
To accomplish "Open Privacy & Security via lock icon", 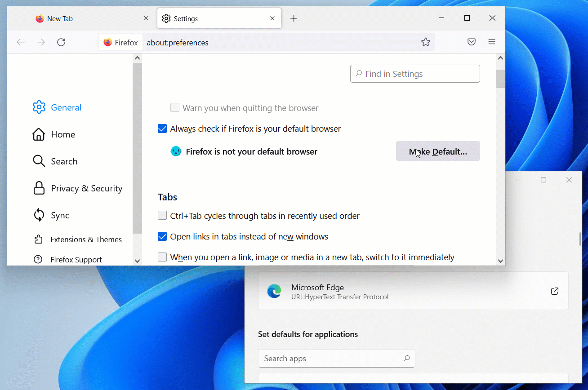I will point(39,188).
